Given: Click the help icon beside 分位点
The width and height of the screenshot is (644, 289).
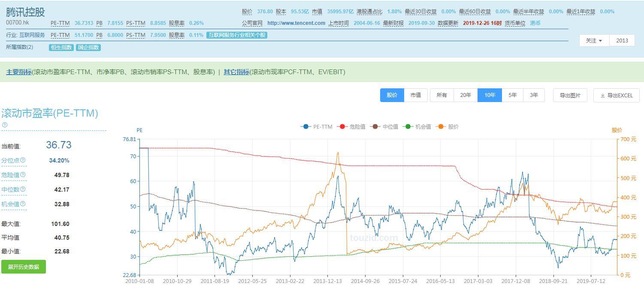Looking at the screenshot, I should point(23,160).
